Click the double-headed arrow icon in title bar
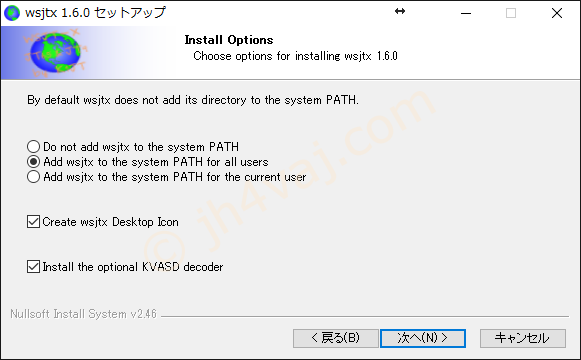Image resolution: width=581 pixels, height=360 pixels. point(400,11)
